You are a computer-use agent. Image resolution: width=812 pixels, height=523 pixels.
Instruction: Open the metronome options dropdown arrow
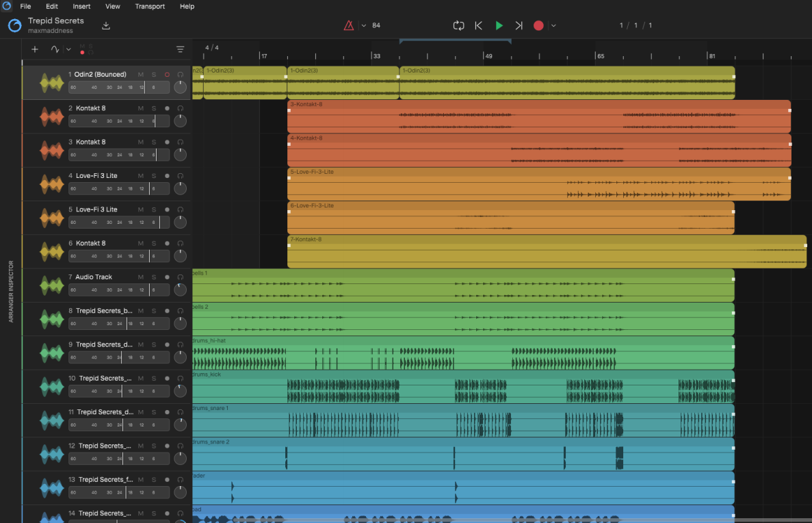pos(363,25)
